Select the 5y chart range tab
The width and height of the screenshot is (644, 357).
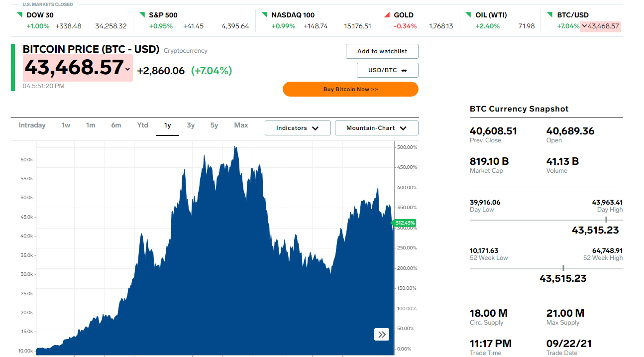[214, 125]
